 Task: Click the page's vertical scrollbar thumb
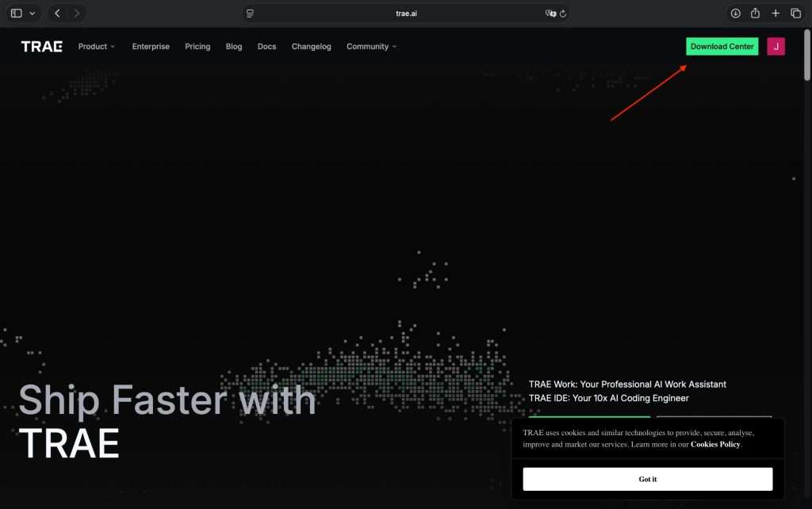point(806,55)
